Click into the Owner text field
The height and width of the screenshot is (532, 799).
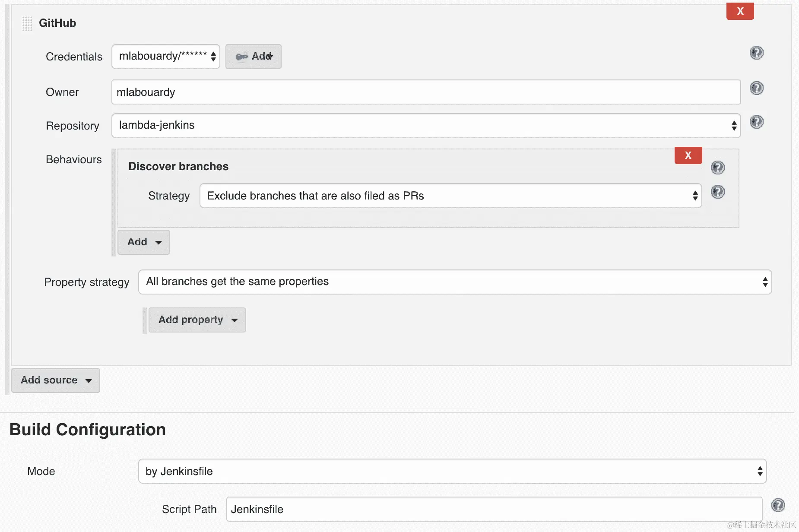[x=426, y=92]
